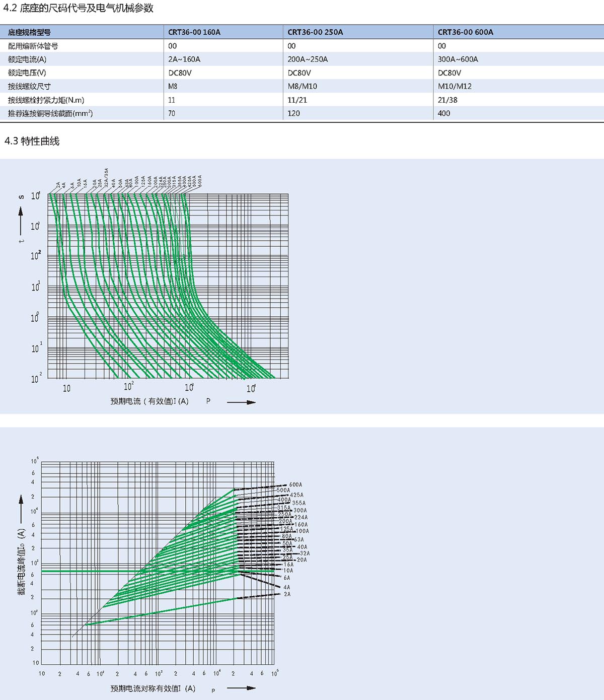Click the M8/M10 thread size cell
Viewport: 604px width, 700px height.
click(302, 87)
